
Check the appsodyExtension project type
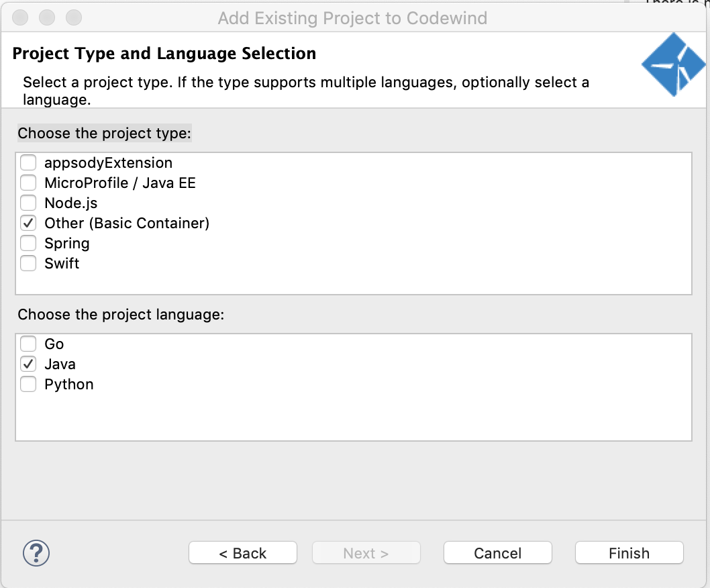pos(28,162)
